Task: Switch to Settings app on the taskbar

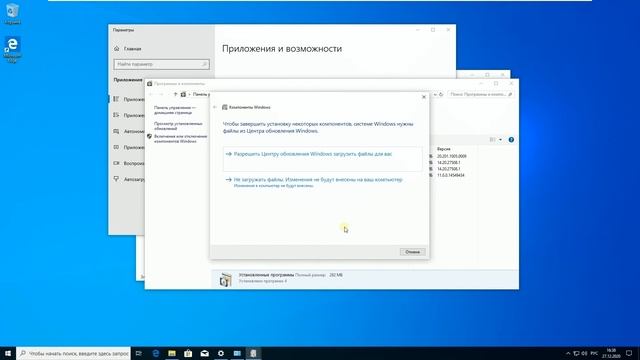Action: pyautogui.click(x=221, y=353)
